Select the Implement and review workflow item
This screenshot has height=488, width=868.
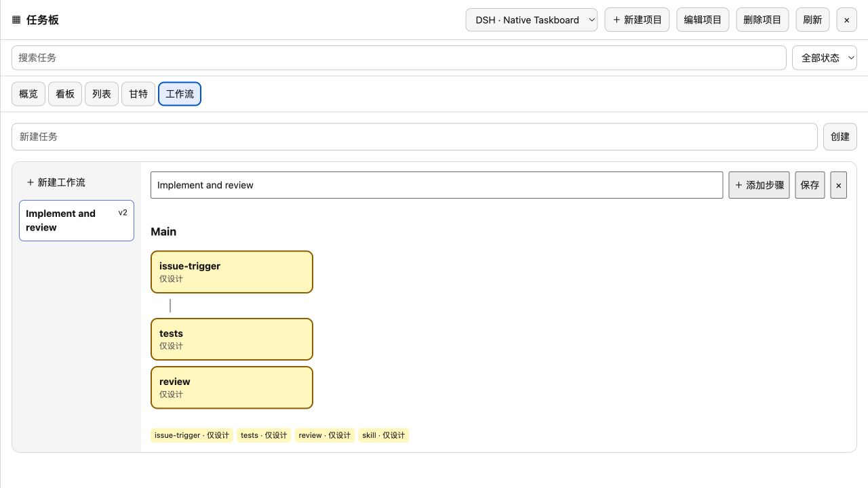click(x=77, y=220)
